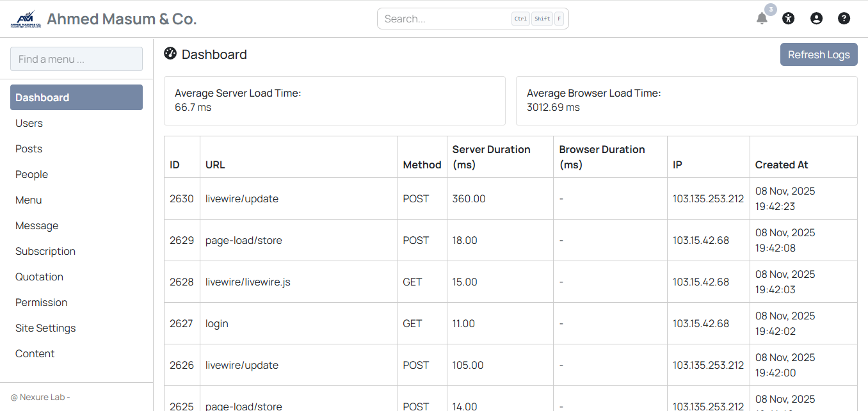Click the Dashboard gauge icon beside title

coord(170,54)
